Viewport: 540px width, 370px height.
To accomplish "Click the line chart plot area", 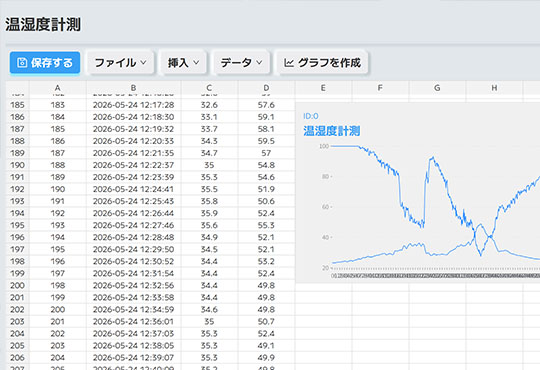I will [435, 207].
